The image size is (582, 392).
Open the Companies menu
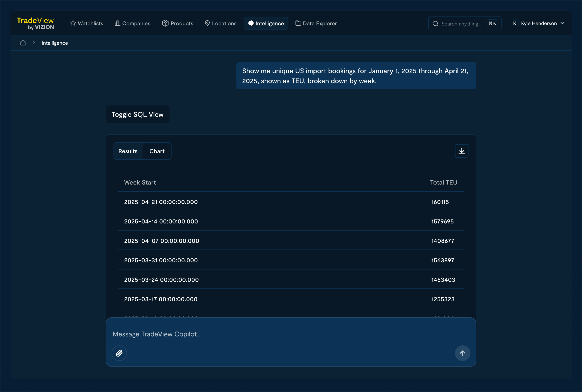[132, 23]
